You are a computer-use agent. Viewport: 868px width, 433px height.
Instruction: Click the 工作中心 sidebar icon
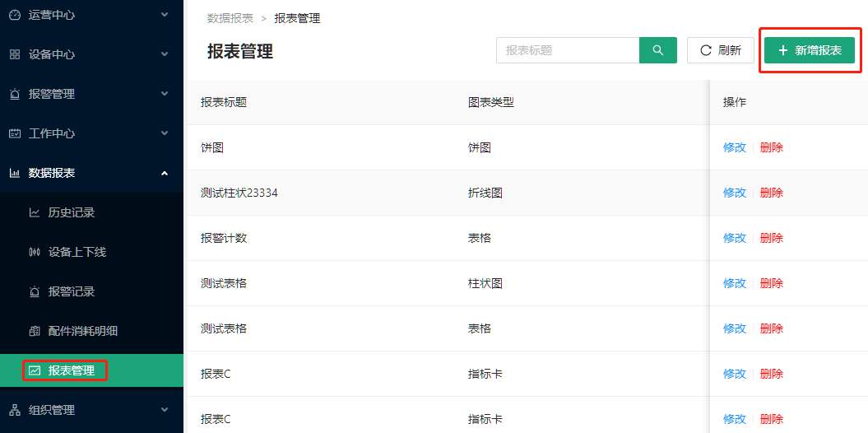(14, 133)
